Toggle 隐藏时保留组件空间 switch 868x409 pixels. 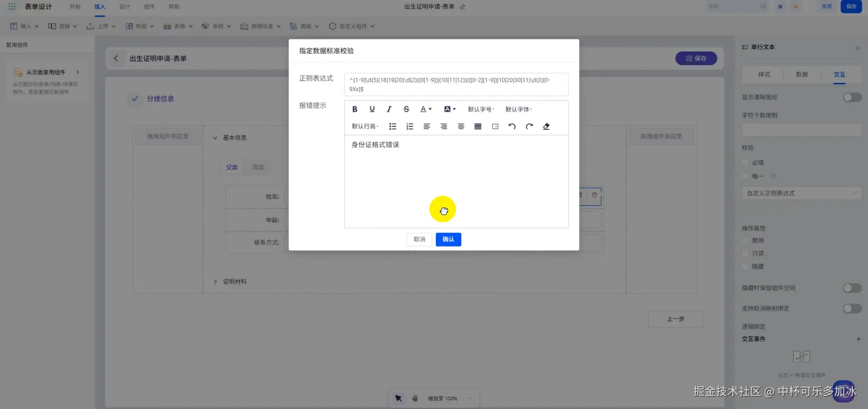click(x=852, y=288)
